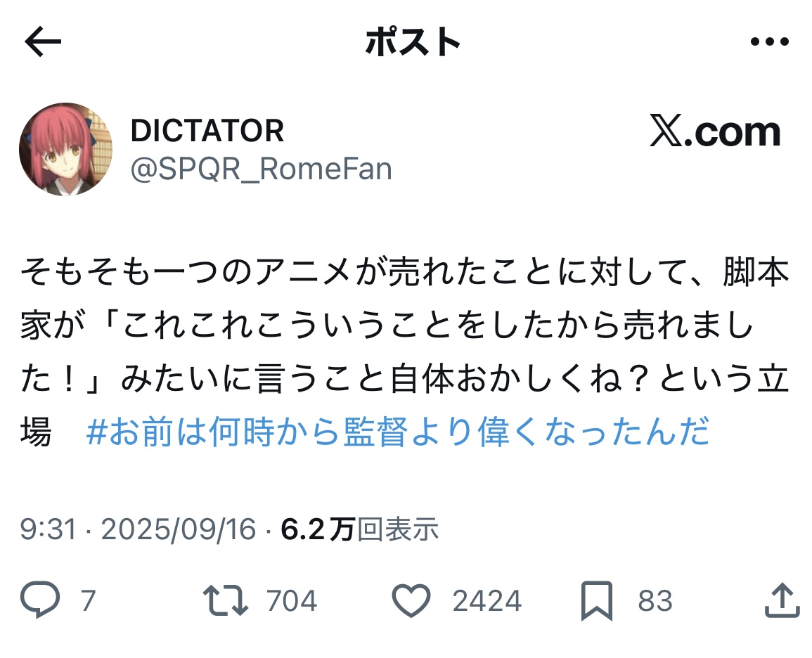Go back using the left arrow
Image resolution: width=812 pixels, height=658 pixels.
(43, 42)
